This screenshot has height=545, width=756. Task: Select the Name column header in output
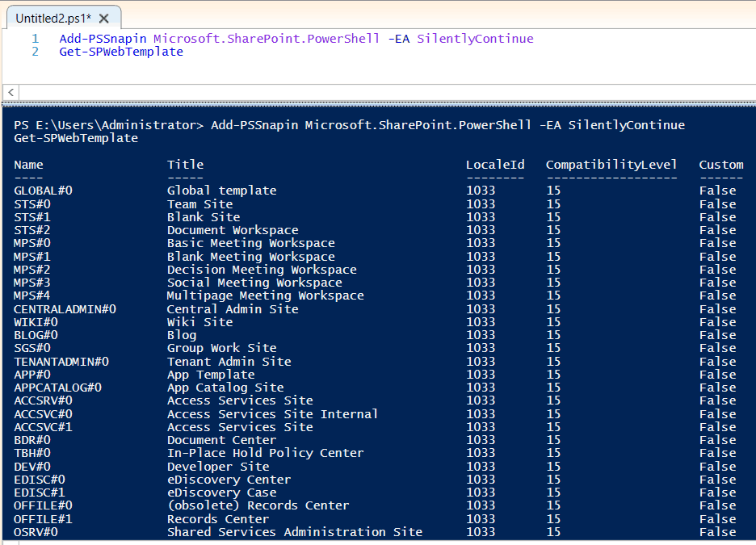coord(28,164)
